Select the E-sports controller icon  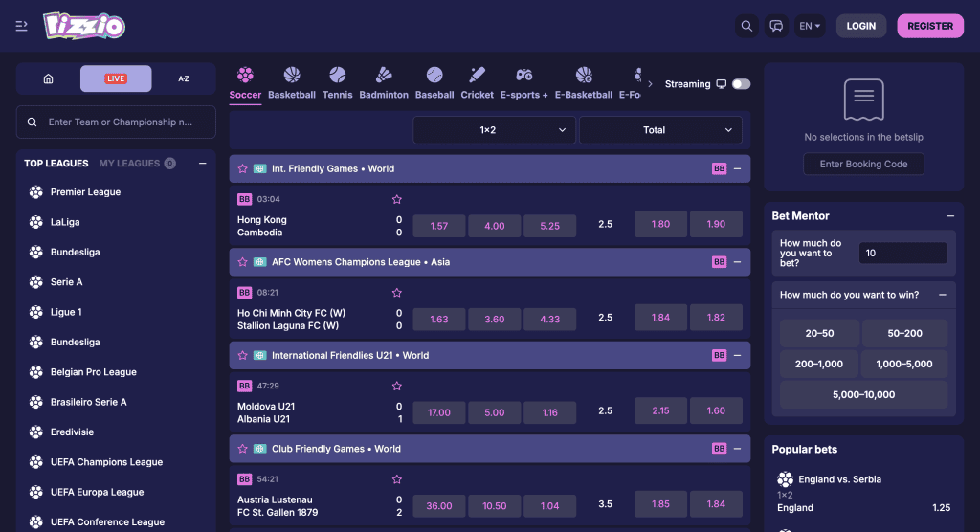pyautogui.click(x=523, y=75)
